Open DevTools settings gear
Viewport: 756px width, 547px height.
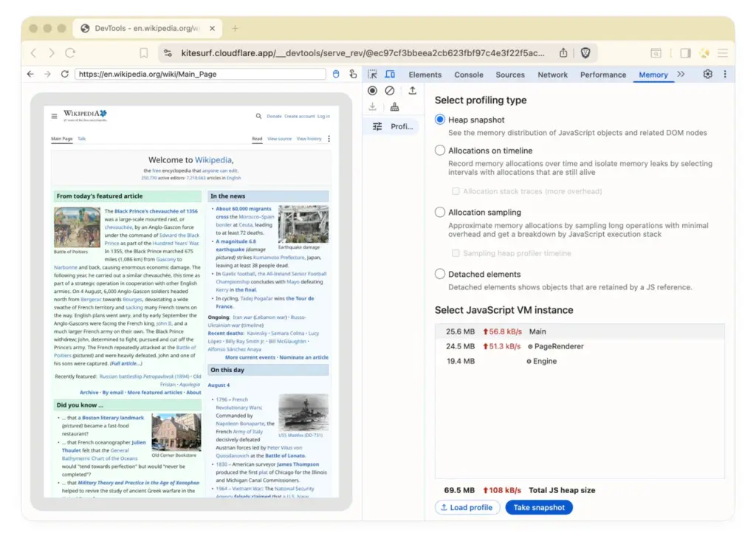[x=707, y=75]
